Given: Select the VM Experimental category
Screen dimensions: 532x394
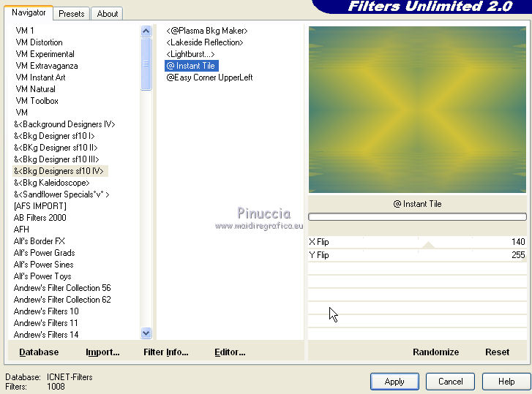Looking at the screenshot, I should pos(45,54).
